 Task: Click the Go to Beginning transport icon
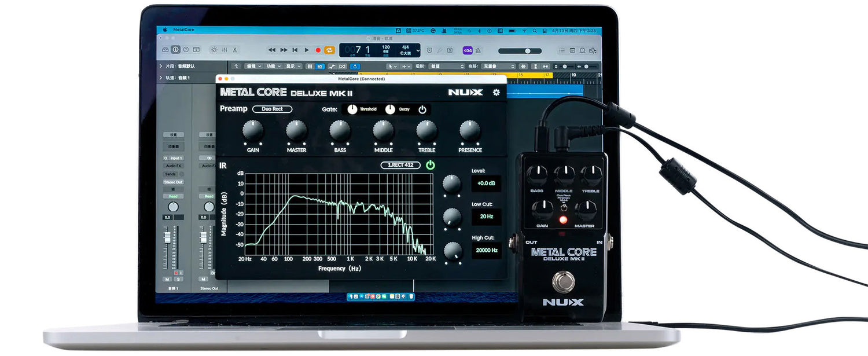pos(295,50)
